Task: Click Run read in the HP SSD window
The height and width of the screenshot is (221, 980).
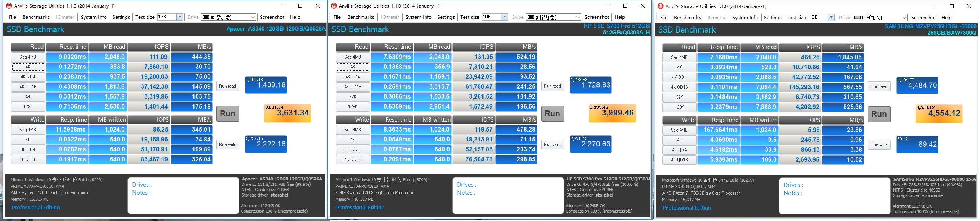Action: 552,86
